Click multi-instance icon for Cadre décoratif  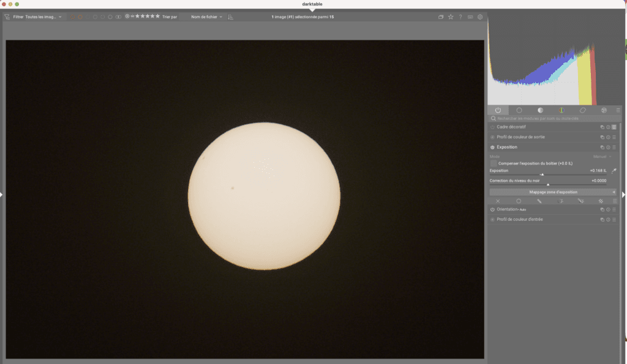602,127
